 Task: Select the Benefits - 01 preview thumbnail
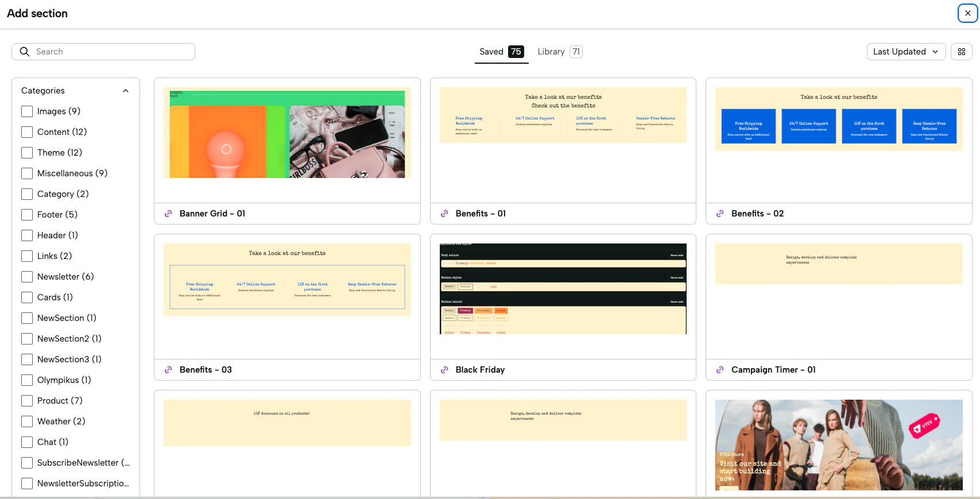tap(563, 115)
